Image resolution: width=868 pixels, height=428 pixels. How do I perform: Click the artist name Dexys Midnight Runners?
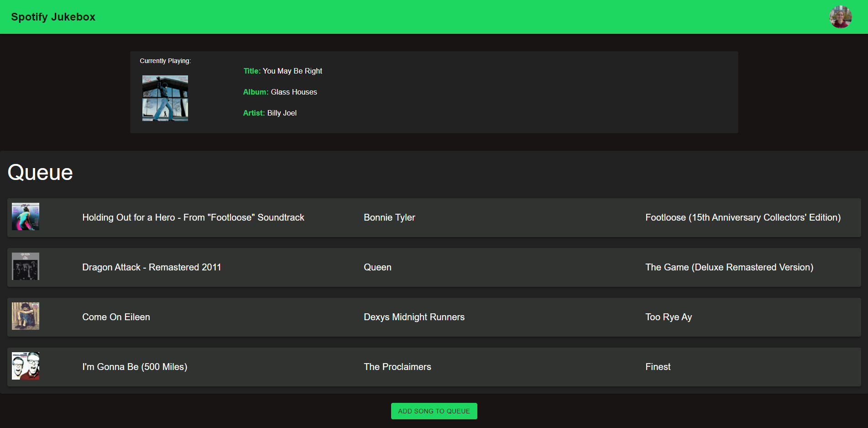coord(413,317)
